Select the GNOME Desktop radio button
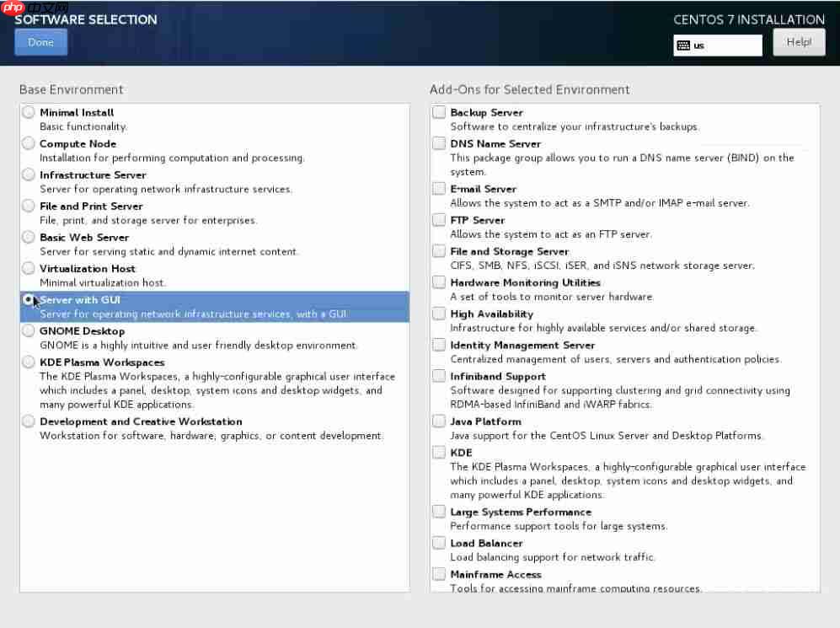Viewport: 840px width, 628px height. pyautogui.click(x=29, y=330)
